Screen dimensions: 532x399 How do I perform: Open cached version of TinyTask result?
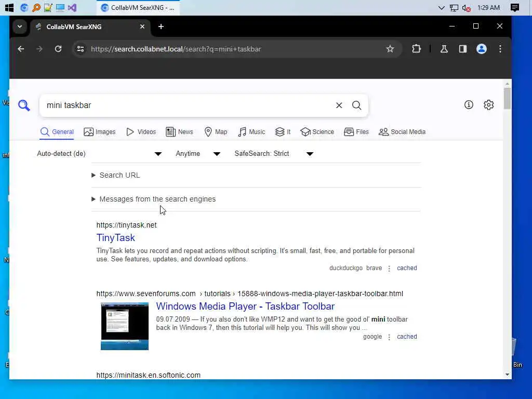tap(407, 268)
